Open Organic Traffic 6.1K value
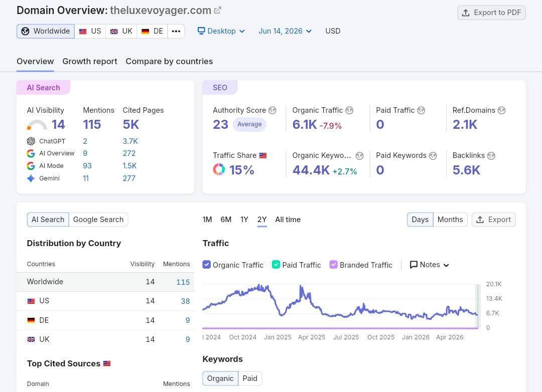 point(305,124)
